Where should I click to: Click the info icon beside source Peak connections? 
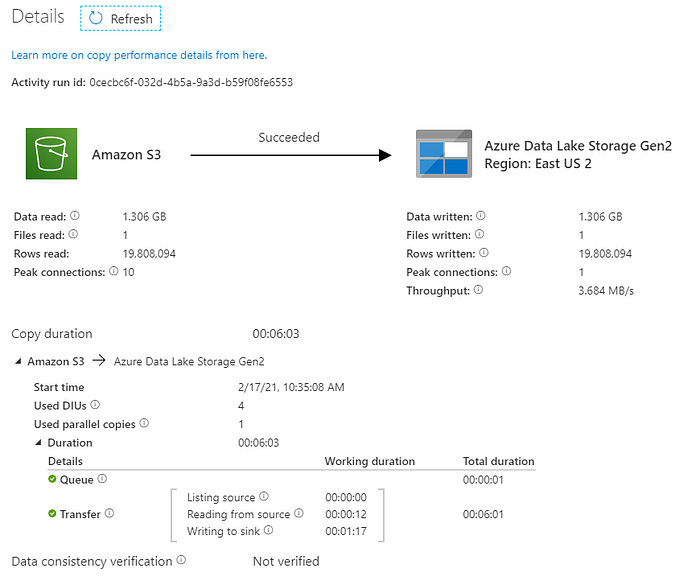(x=113, y=271)
